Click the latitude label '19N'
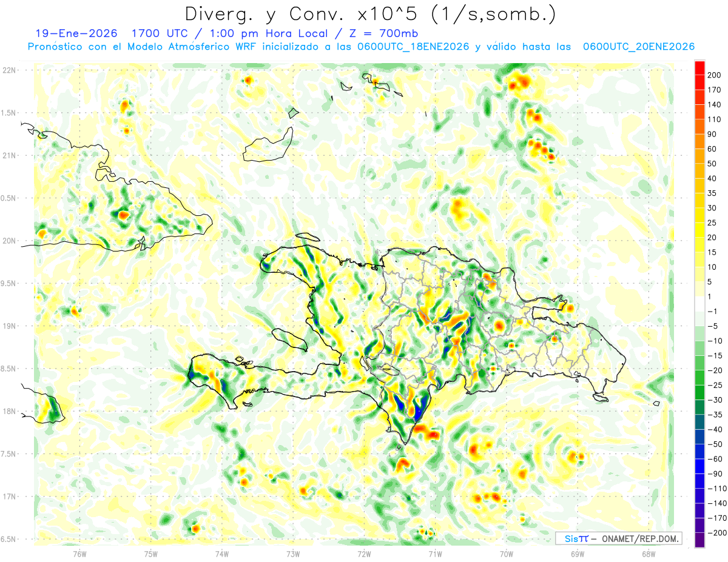The image size is (728, 562). (x=8, y=326)
